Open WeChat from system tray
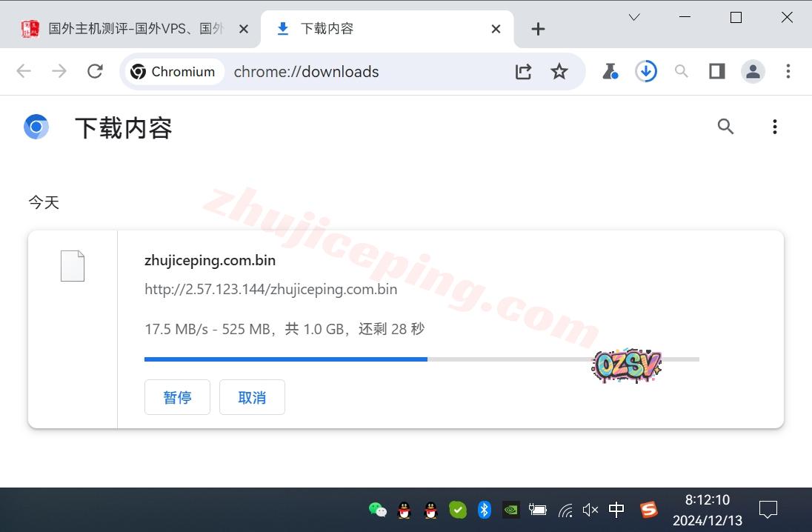This screenshot has width=812, height=532. [377, 510]
